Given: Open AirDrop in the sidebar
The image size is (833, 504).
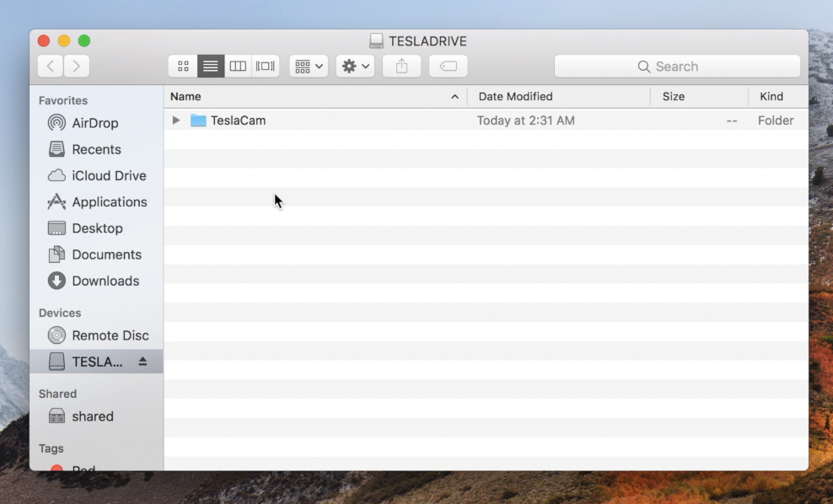Looking at the screenshot, I should click(x=94, y=123).
